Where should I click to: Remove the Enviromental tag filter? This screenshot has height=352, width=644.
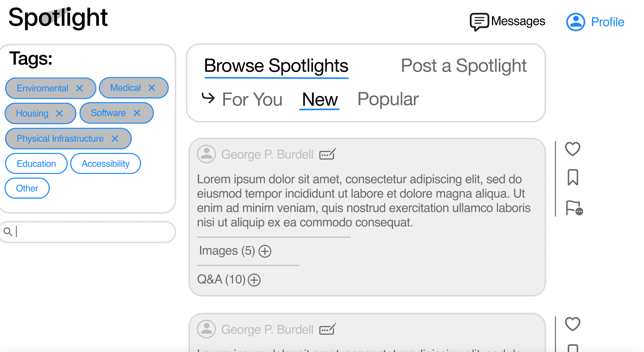pos(80,88)
